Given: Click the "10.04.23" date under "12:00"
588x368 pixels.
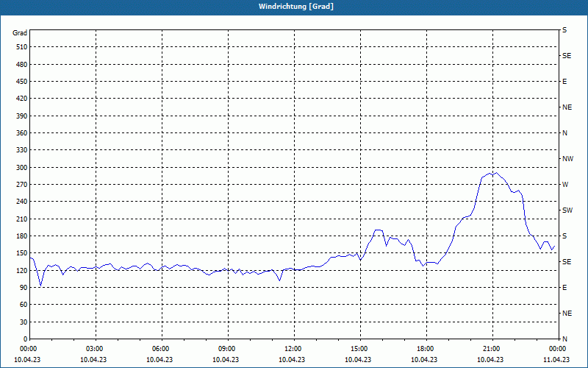Looking at the screenshot, I should click(x=292, y=359).
